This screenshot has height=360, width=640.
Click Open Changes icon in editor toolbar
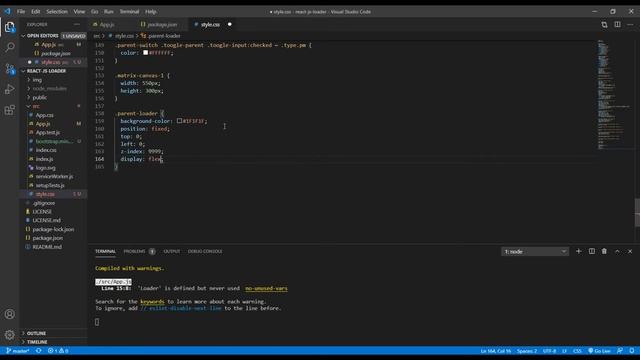pos(604,24)
